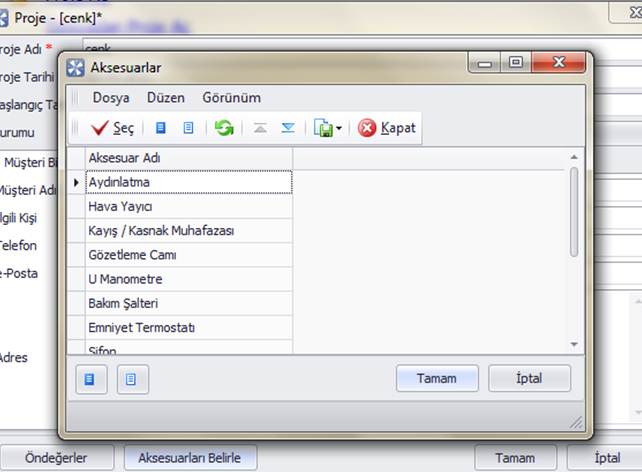Click the bottom outlined document button
642x472 pixels.
tap(132, 379)
